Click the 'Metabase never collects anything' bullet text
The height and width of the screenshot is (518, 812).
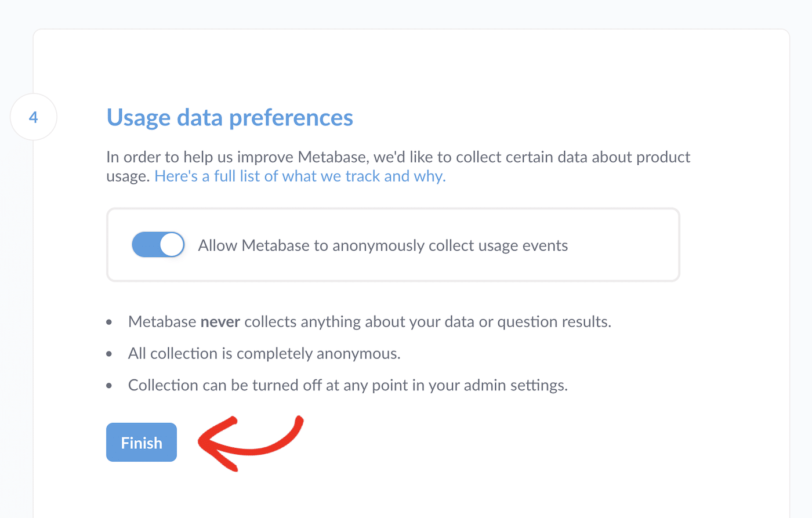coord(369,321)
